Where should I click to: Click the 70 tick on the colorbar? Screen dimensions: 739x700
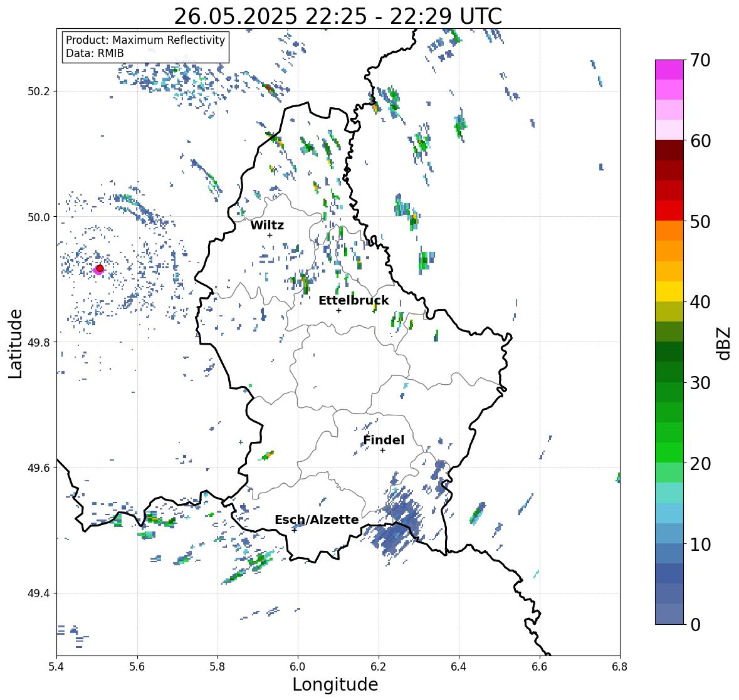pyautogui.click(x=700, y=60)
